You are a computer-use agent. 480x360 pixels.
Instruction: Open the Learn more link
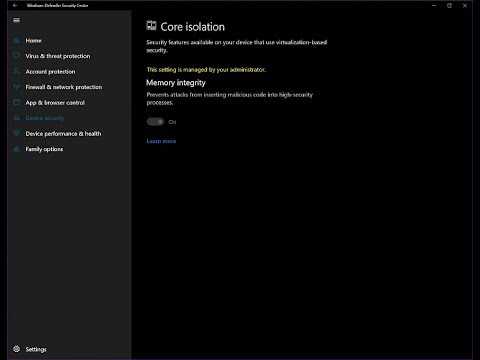click(161, 141)
